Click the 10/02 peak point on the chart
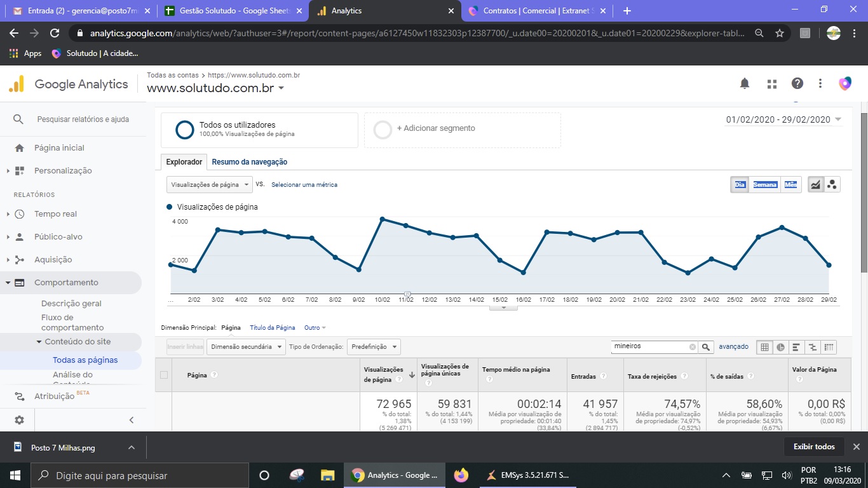868x488 pixels. tap(383, 219)
